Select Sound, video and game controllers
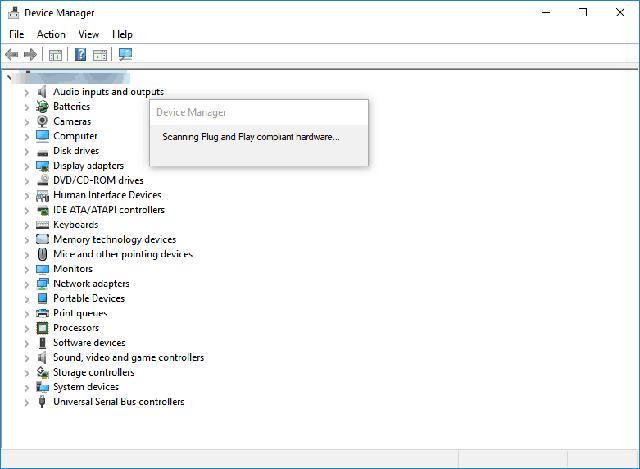The width and height of the screenshot is (640, 469). pos(129,358)
